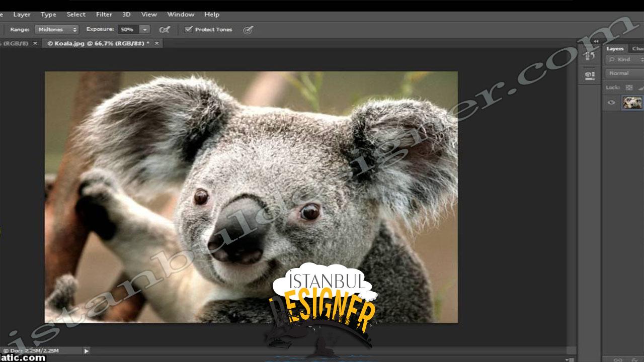
Task: Switch to the Channels panel tab
Action: (637, 49)
